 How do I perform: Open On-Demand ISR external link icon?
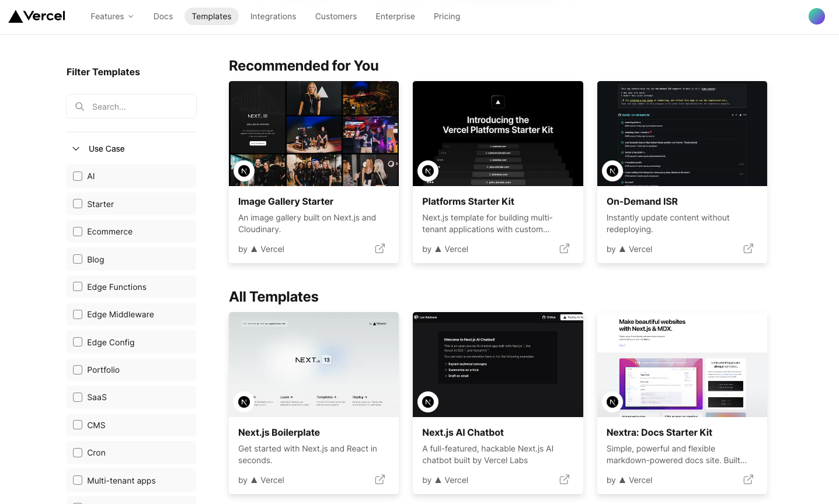(x=749, y=249)
